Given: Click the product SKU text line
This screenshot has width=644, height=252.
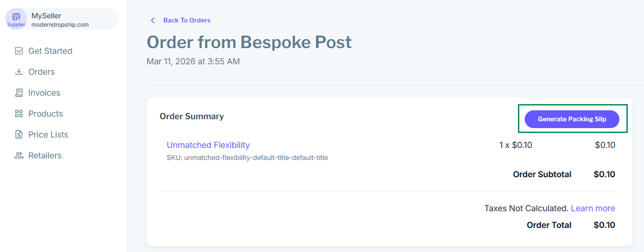Looking at the screenshot, I should point(247,157).
